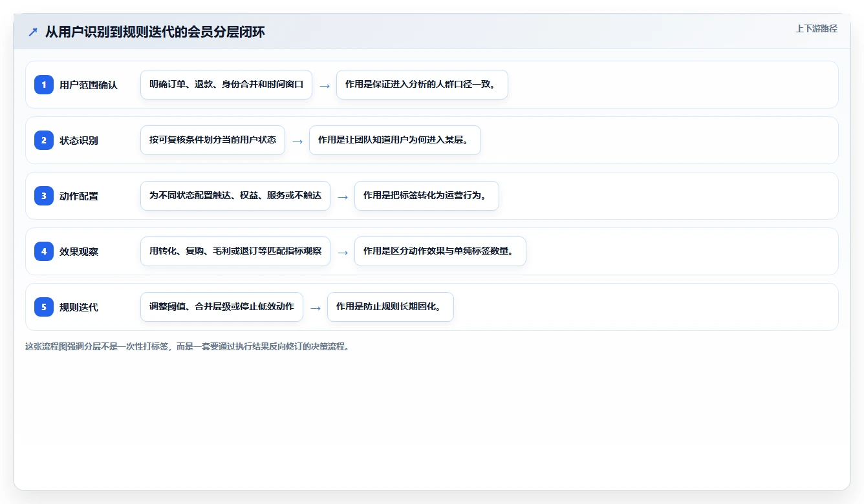Click the 上下游路径 label in the header
The width and height of the screenshot is (864, 504).
(816, 28)
